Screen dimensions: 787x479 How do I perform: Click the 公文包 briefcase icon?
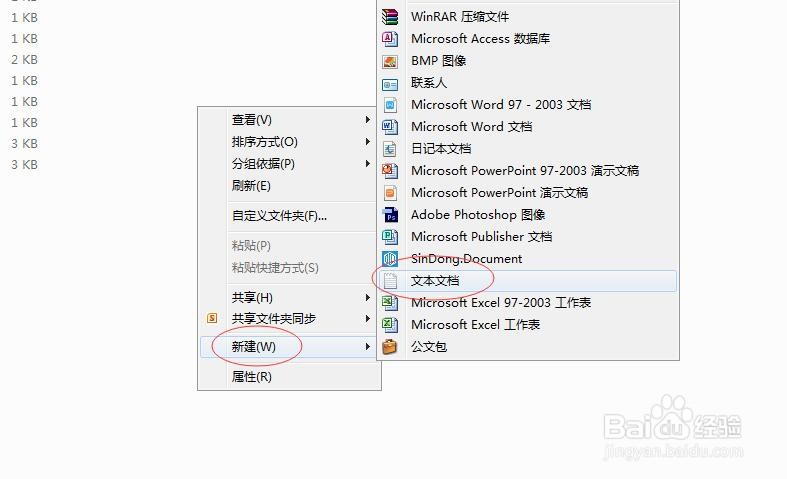(390, 347)
